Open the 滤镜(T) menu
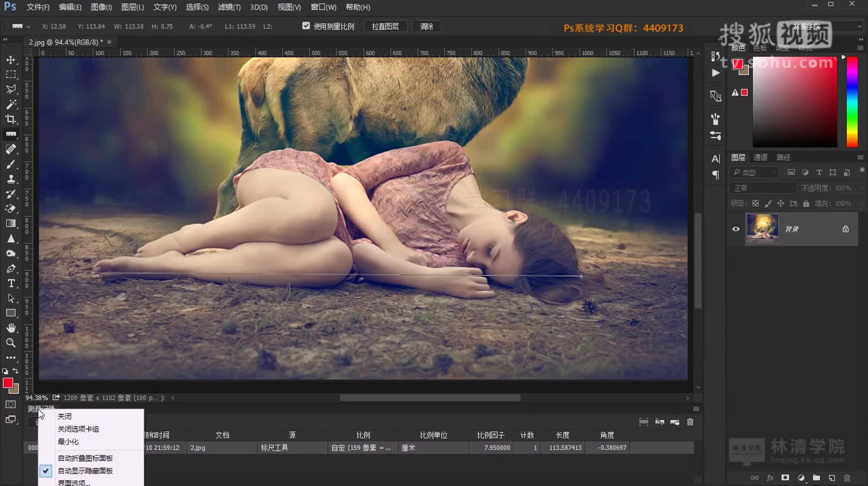This screenshot has height=486, width=868. (x=229, y=7)
